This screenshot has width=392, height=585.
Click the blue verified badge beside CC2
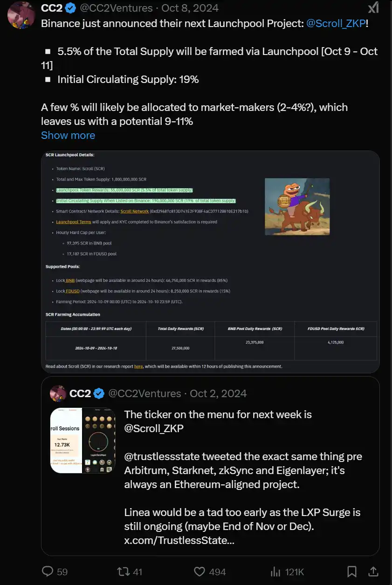tap(71, 8)
